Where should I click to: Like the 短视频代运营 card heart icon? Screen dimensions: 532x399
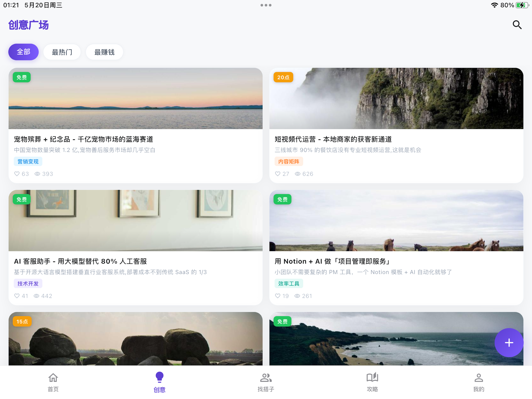coord(277,174)
